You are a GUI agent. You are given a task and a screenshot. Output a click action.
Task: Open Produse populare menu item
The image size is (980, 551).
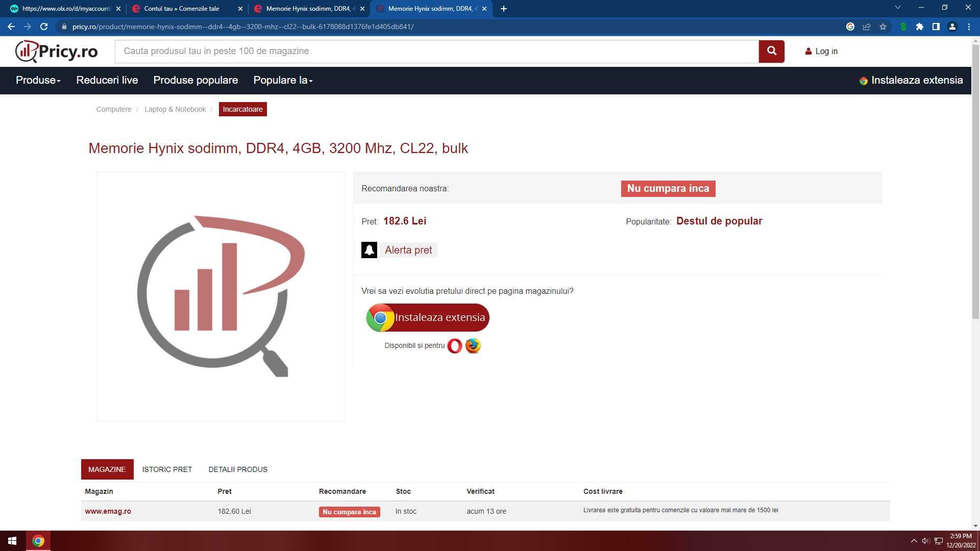pyautogui.click(x=195, y=80)
